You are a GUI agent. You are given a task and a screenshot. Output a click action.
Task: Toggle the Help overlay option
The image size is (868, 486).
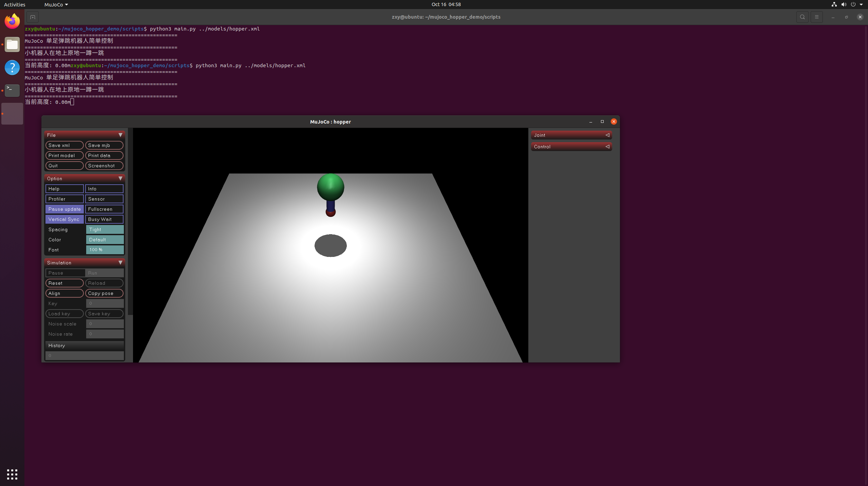[64, 189]
